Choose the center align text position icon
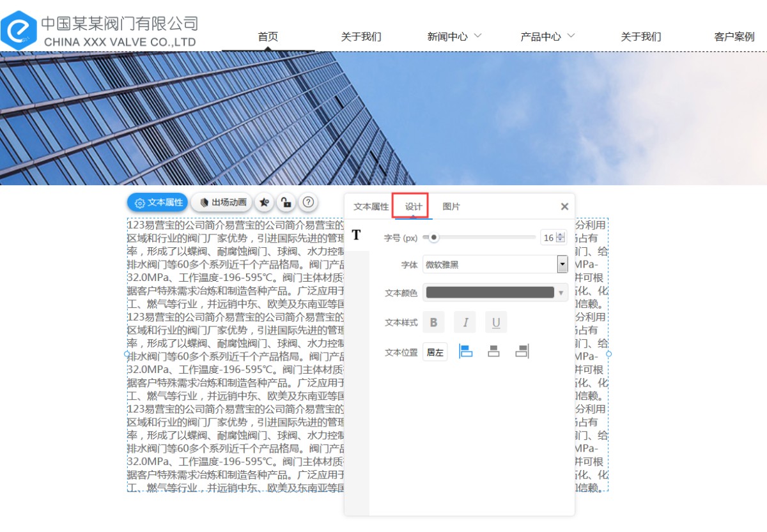 493,351
